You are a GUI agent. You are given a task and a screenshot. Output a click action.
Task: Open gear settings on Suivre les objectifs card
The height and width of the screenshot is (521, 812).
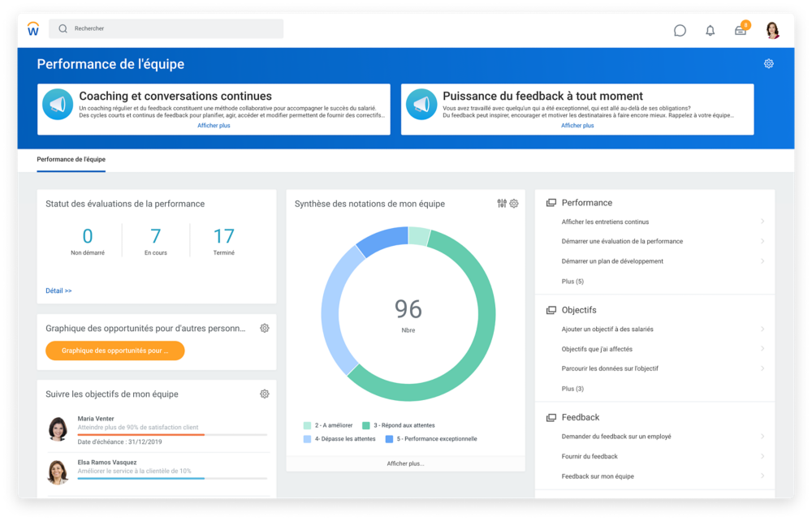[x=264, y=393]
